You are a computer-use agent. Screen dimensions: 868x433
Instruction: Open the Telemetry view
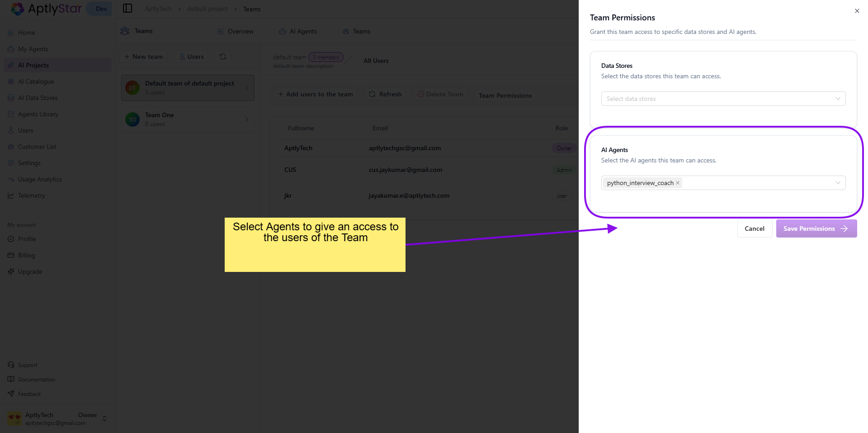click(32, 195)
